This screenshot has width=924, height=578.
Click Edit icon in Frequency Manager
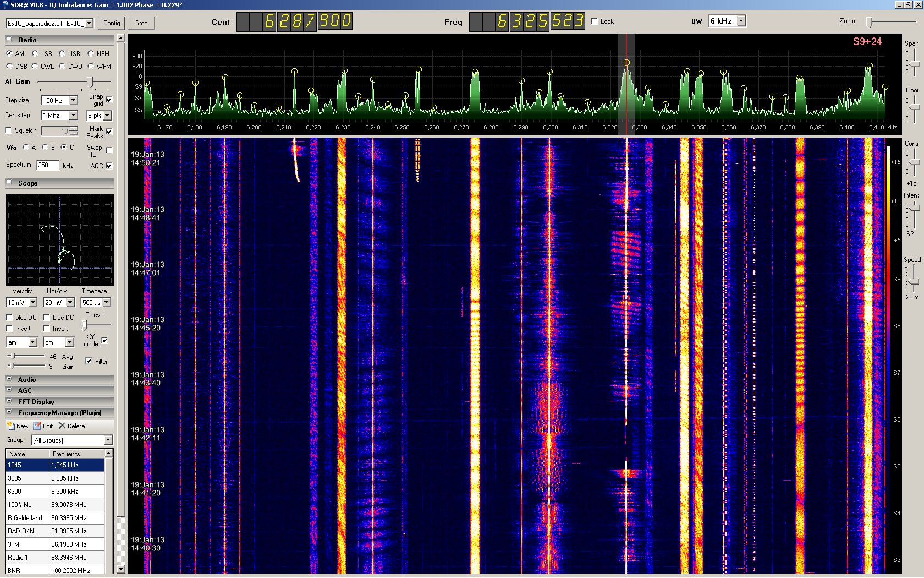tap(37, 426)
